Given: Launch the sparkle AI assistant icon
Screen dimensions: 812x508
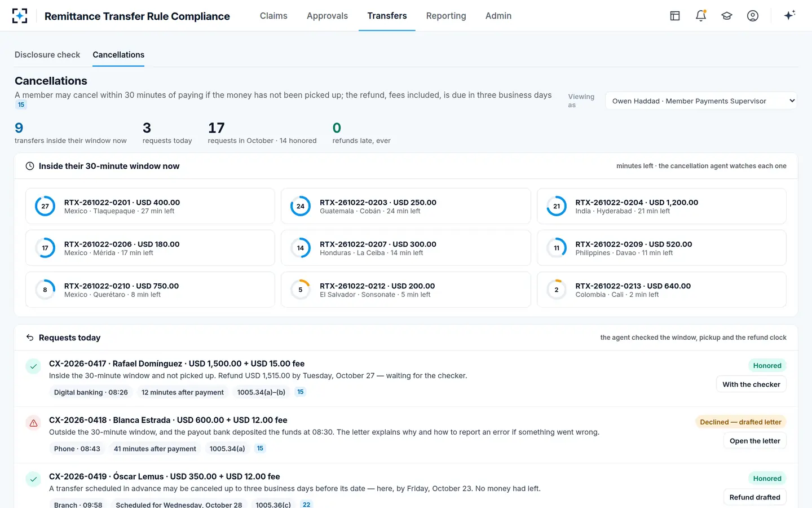Looking at the screenshot, I should click(x=789, y=15).
